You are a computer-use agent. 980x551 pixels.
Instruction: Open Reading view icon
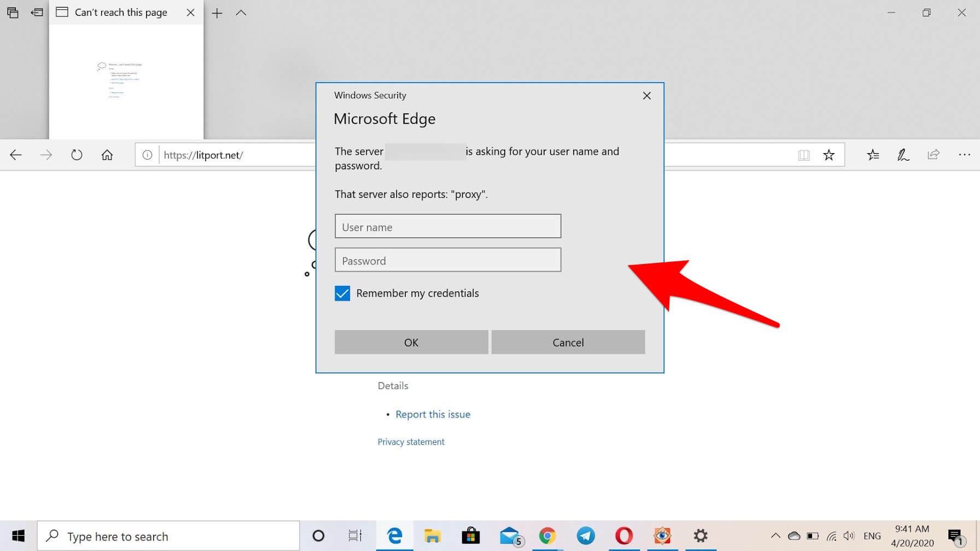click(803, 155)
